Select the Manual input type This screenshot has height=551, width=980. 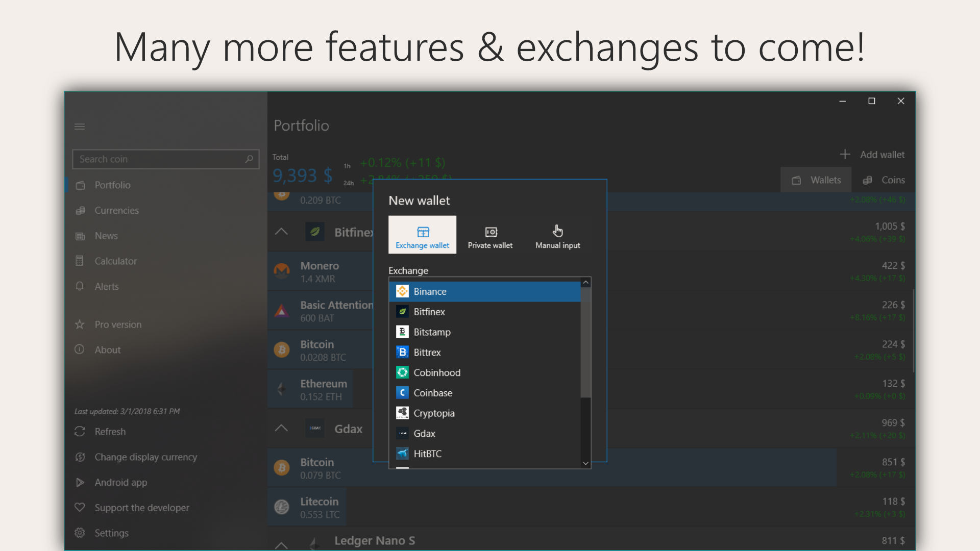tap(557, 235)
